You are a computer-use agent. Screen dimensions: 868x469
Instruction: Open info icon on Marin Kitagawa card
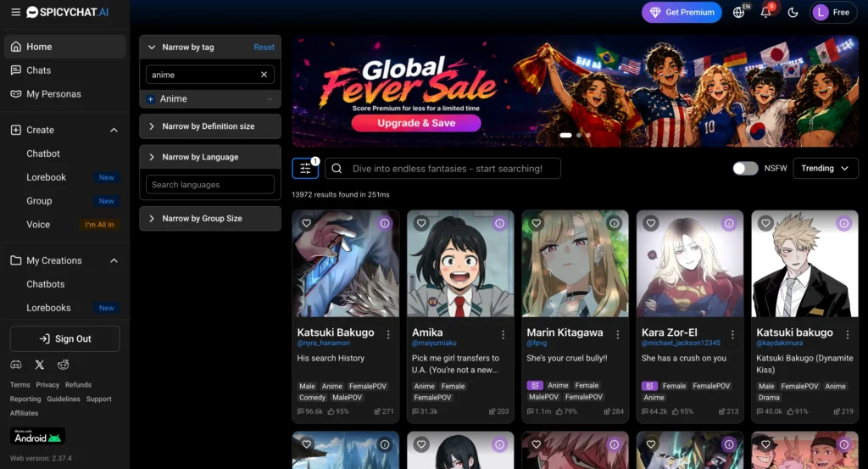[614, 223]
